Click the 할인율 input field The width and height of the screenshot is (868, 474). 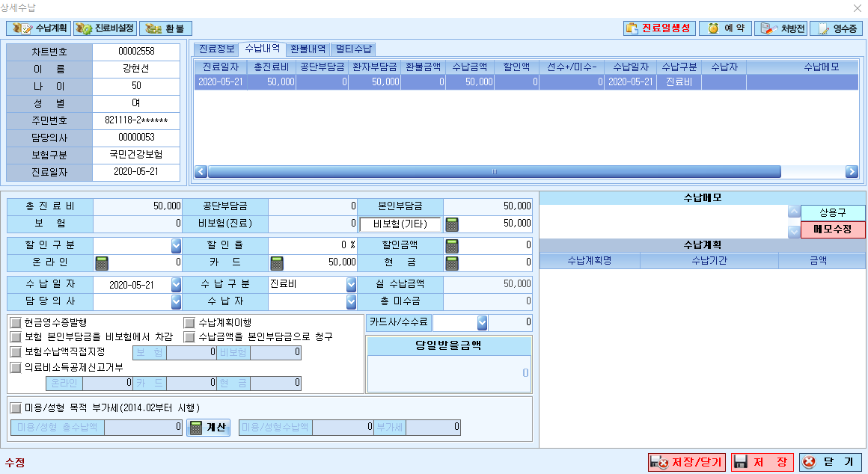(x=312, y=245)
